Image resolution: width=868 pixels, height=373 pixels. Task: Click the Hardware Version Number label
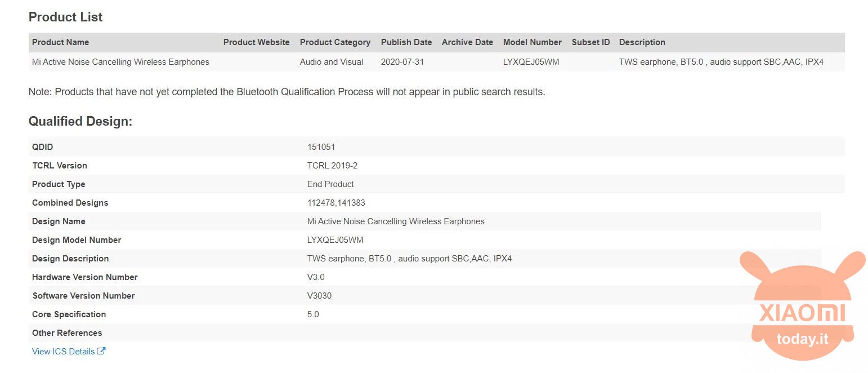pos(85,277)
